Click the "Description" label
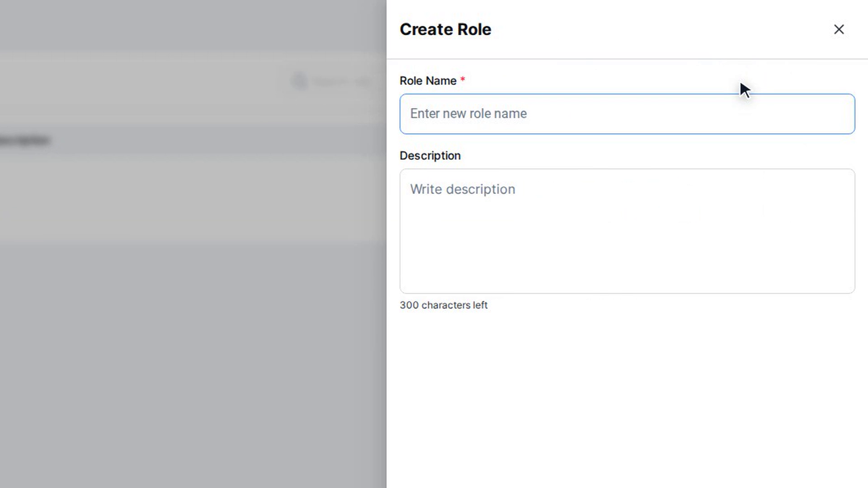Screen dimensions: 868x488 430,156
